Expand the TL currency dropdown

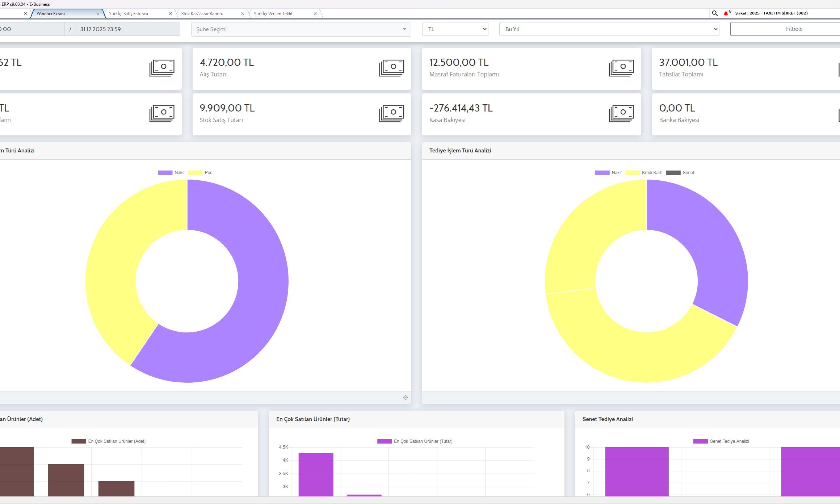pyautogui.click(x=455, y=29)
